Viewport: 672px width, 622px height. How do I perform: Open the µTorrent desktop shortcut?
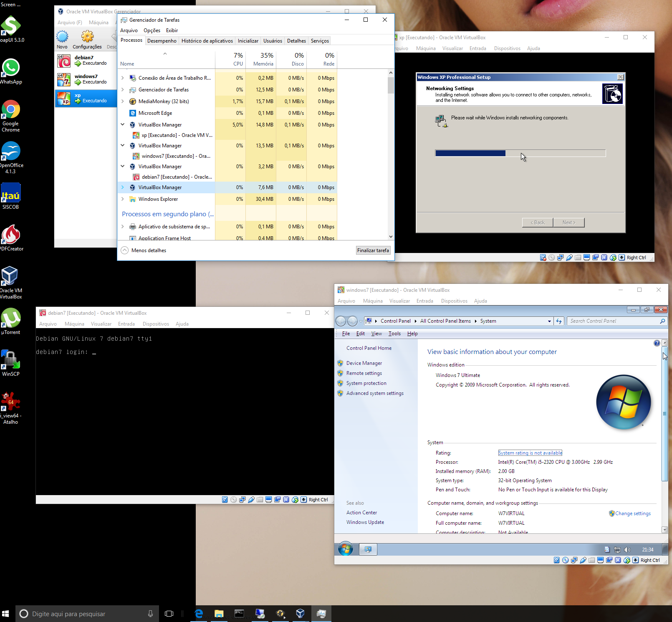point(11,321)
